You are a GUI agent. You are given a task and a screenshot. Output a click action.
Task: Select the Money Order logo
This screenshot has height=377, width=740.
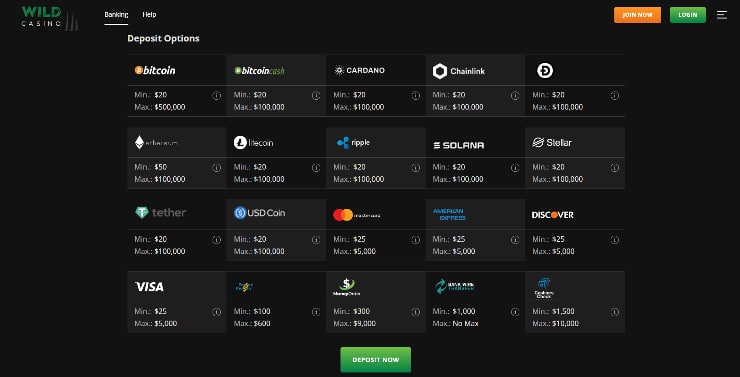pyautogui.click(x=347, y=287)
